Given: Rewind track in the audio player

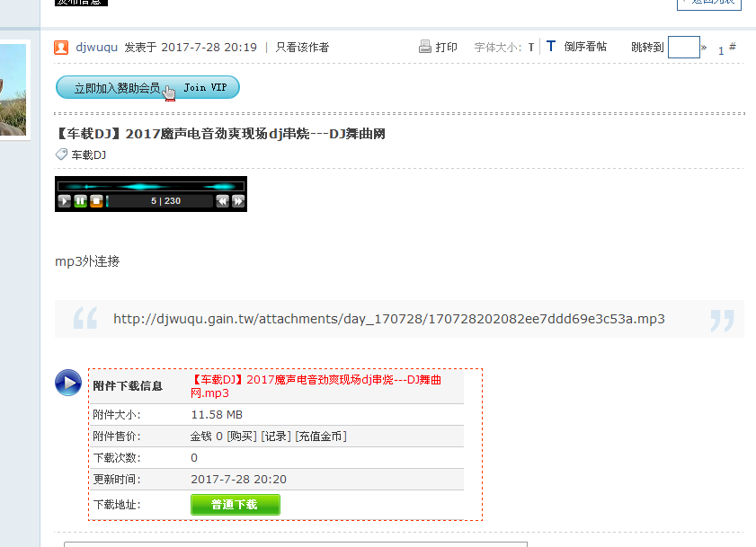Looking at the screenshot, I should click(222, 201).
